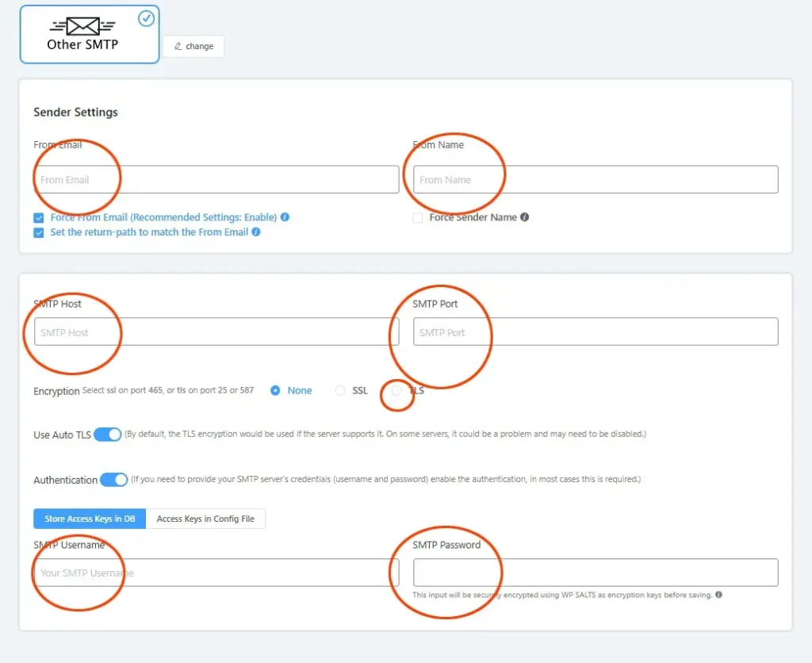This screenshot has width=812, height=663.
Task: Click into the SMTP Host field
Action: [216, 332]
